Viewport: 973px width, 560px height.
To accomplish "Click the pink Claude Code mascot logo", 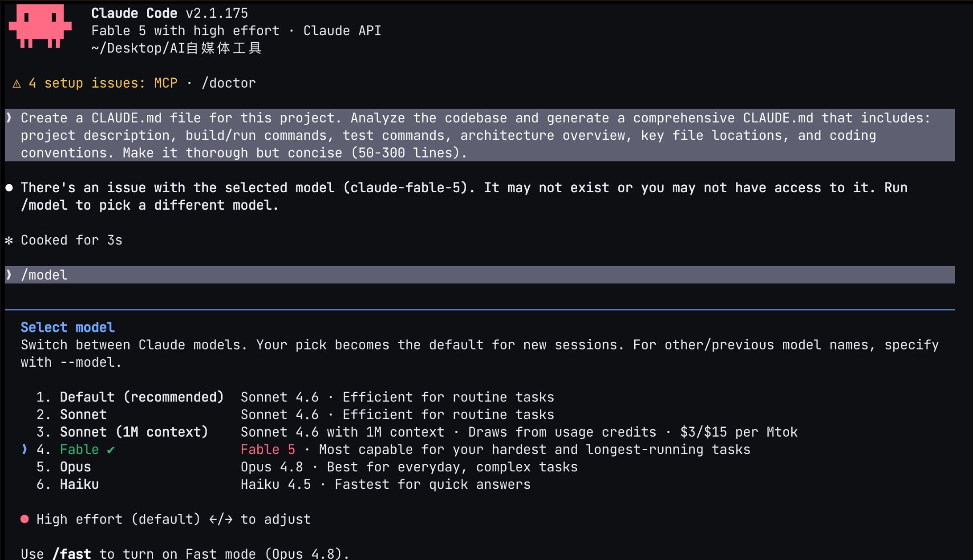I will (40, 26).
